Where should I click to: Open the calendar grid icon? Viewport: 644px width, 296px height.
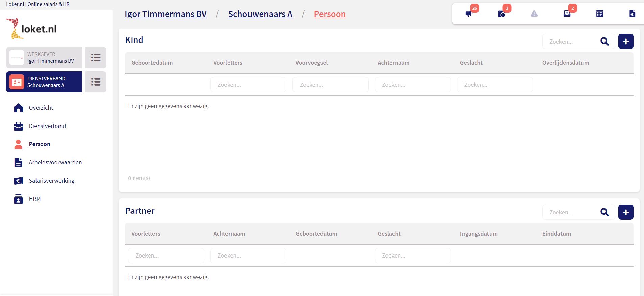600,14
